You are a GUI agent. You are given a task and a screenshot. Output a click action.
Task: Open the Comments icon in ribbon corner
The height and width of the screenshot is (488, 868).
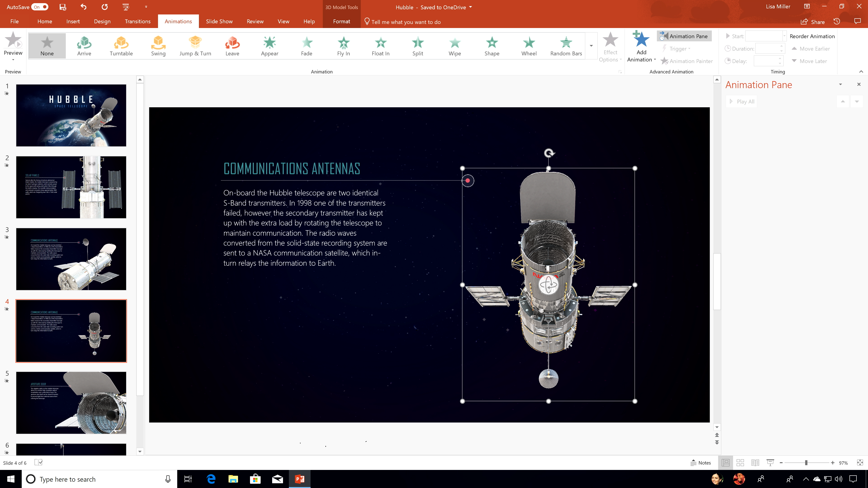click(858, 21)
